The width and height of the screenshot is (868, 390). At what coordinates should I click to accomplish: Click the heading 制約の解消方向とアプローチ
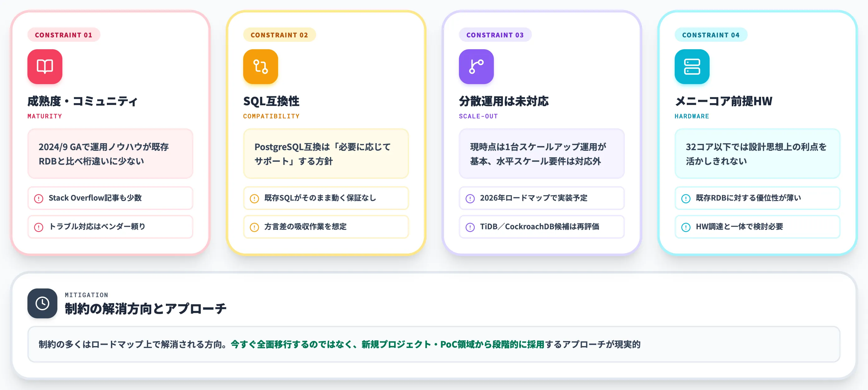click(x=146, y=308)
